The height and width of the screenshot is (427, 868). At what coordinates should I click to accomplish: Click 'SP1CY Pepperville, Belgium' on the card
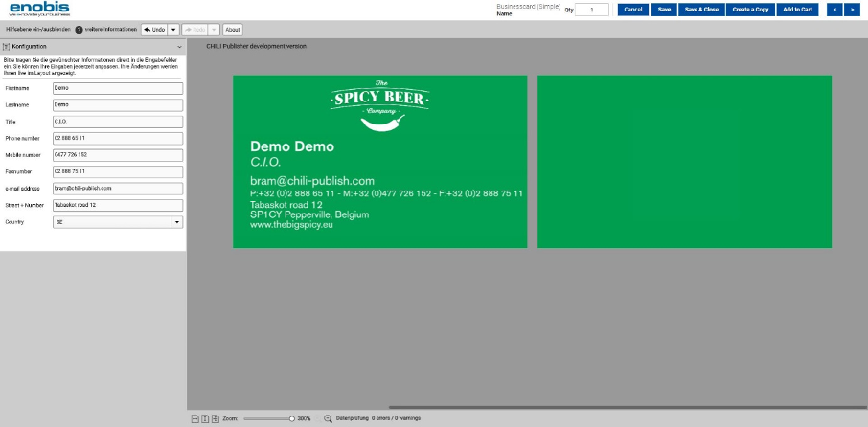point(309,214)
